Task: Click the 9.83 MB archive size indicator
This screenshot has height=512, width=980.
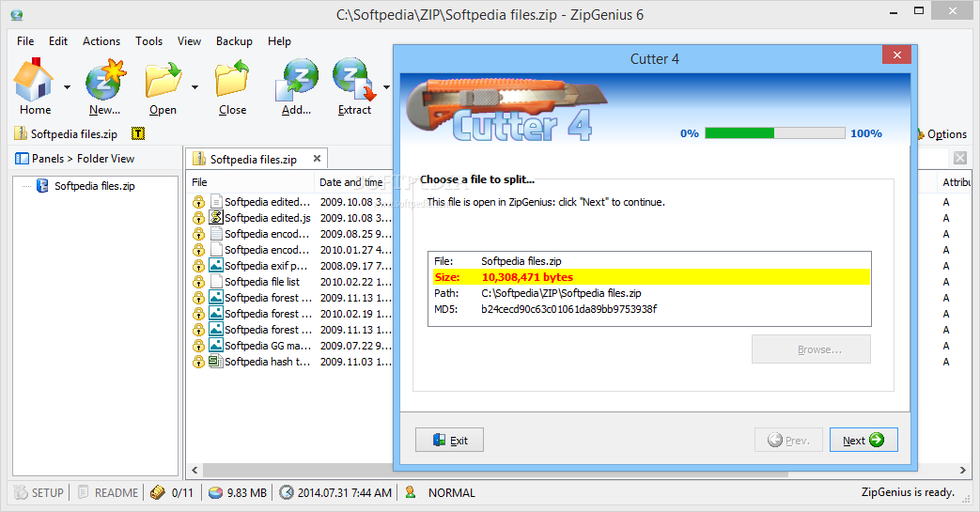Action: click(x=238, y=492)
